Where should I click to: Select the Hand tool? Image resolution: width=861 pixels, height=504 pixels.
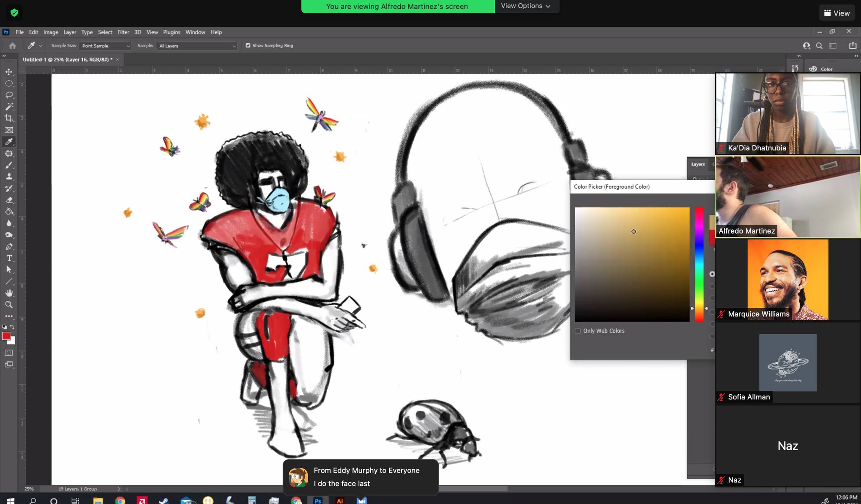point(9,293)
